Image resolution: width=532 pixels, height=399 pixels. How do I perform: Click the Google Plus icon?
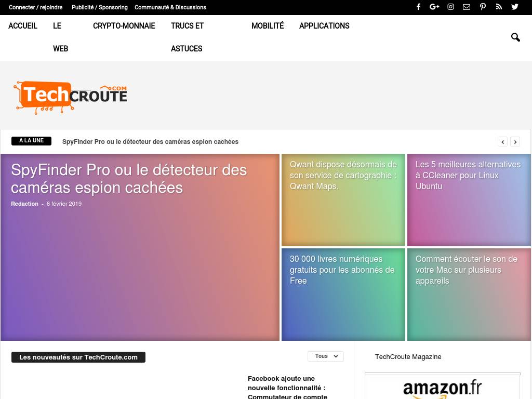coord(434,7)
